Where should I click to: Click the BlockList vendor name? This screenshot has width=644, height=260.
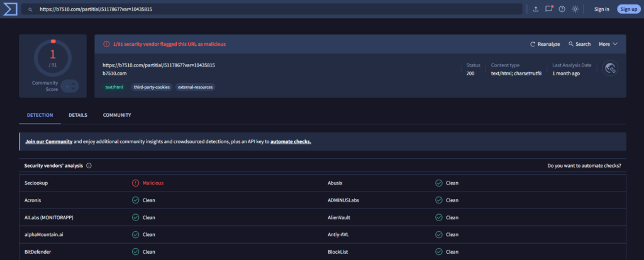pos(338,252)
